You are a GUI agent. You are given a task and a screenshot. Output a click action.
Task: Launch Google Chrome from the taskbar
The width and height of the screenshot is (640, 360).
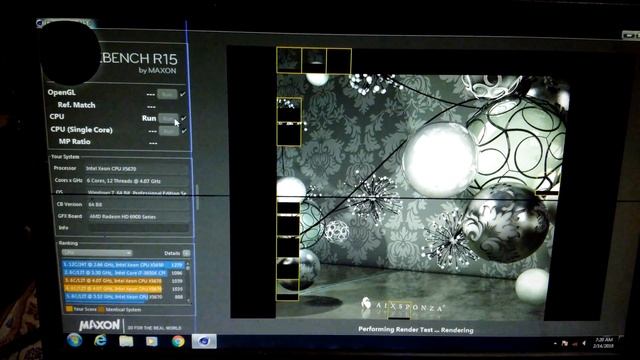(178, 341)
